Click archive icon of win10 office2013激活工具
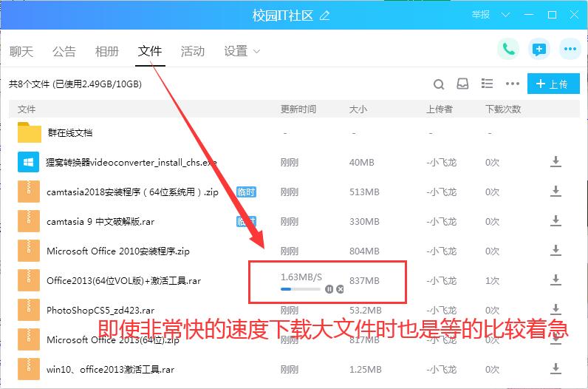This screenshot has width=588, height=389. (29, 369)
